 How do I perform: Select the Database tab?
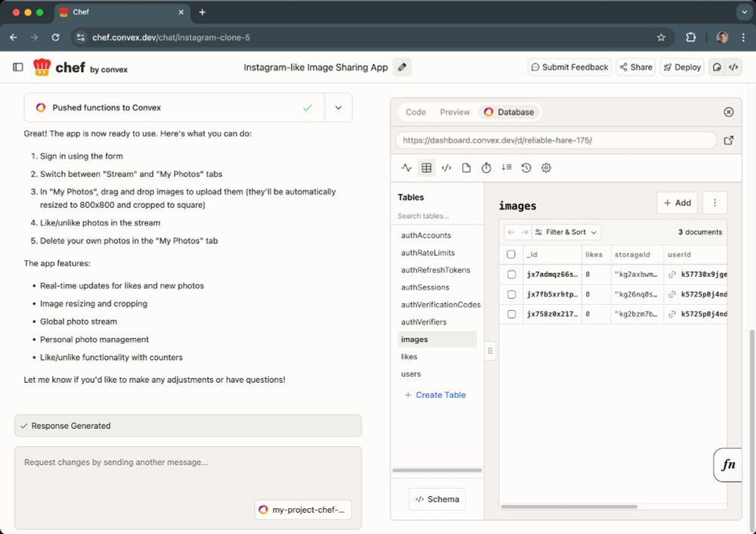[x=510, y=112]
